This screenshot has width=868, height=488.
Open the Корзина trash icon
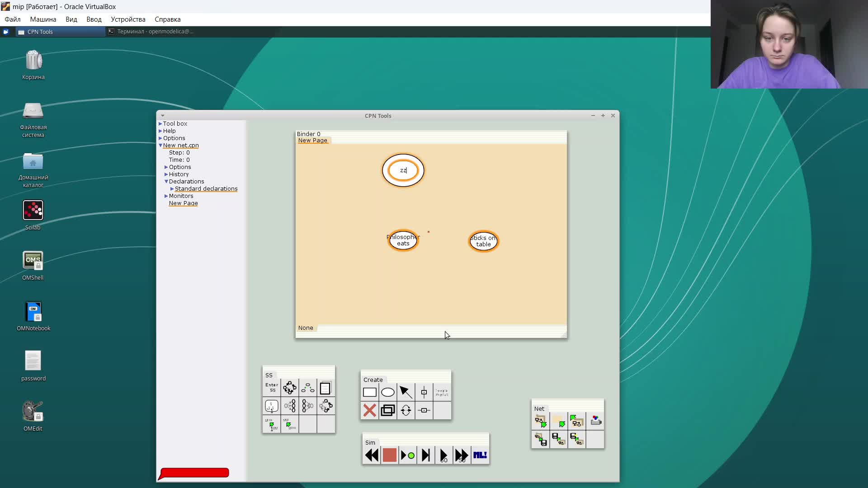tap(33, 65)
